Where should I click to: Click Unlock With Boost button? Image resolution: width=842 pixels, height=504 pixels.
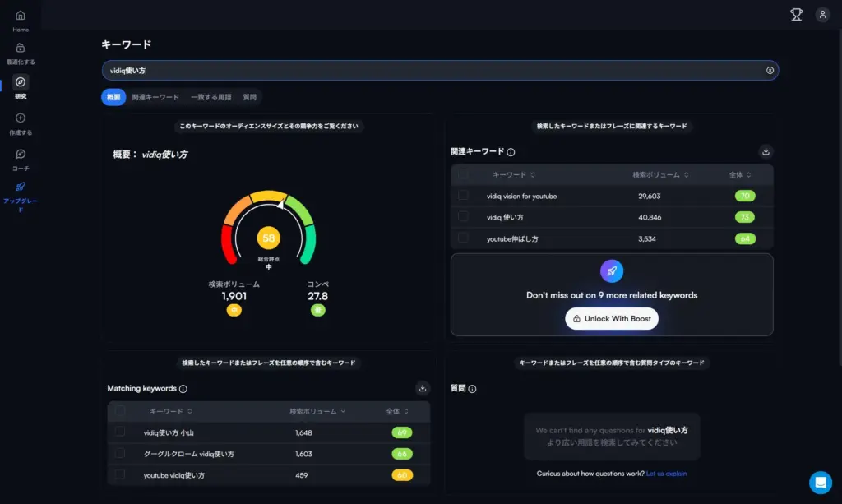(x=612, y=319)
